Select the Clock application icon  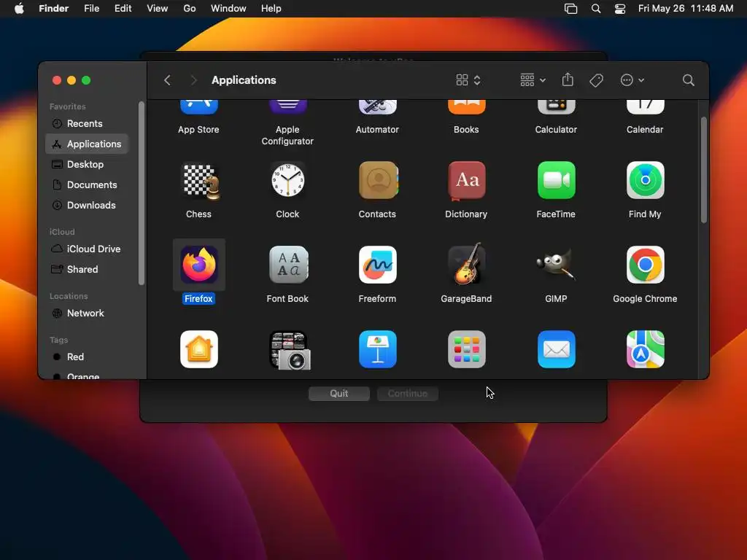[x=287, y=181]
